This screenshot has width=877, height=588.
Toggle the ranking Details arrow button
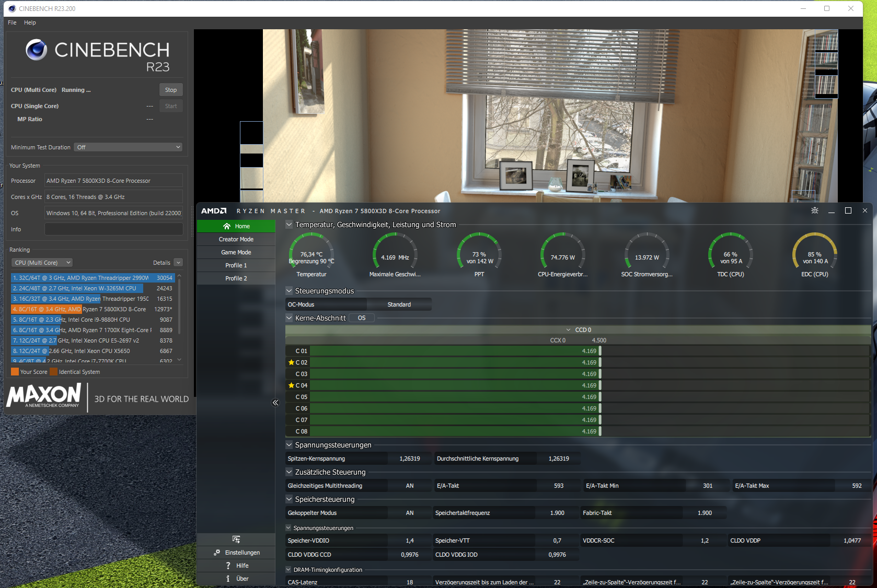(x=178, y=263)
